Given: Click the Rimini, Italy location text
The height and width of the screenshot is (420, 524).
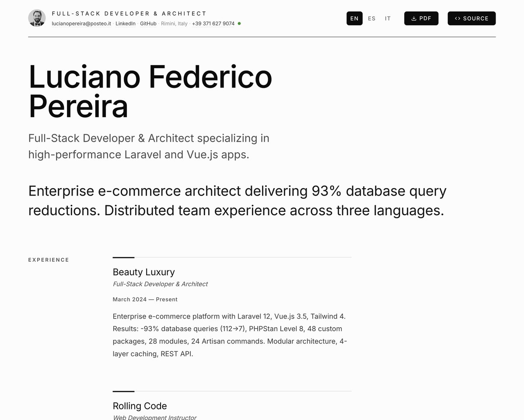Looking at the screenshot, I should tap(174, 24).
